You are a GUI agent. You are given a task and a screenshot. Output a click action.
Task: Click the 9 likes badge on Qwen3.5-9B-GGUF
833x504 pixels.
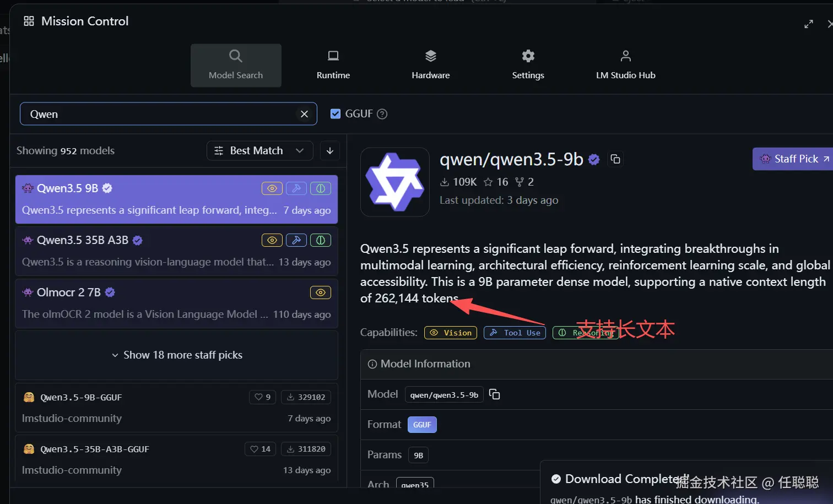(263, 397)
